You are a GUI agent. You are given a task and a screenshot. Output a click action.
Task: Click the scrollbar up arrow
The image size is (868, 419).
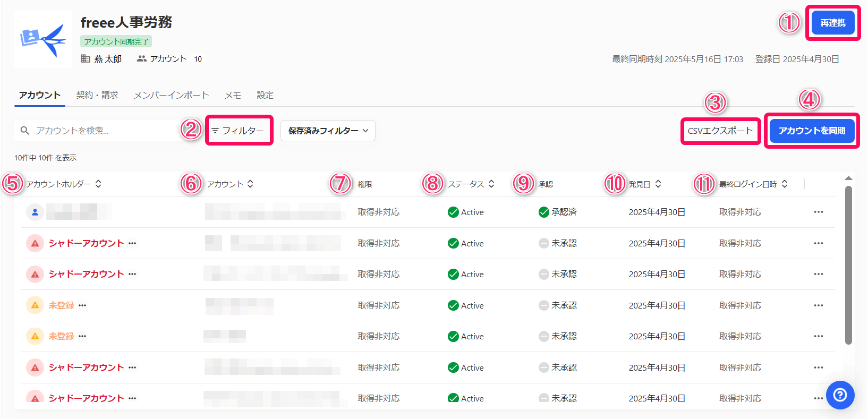[848, 178]
